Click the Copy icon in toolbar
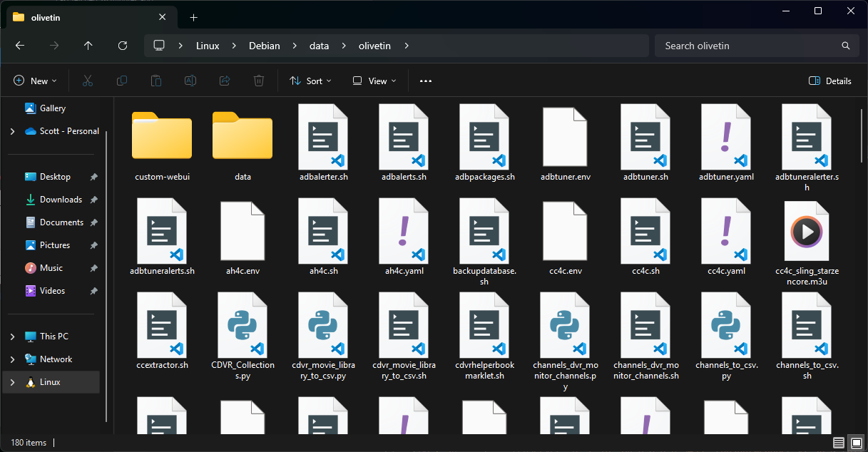Screen dimensions: 868x452 [x=122, y=81]
